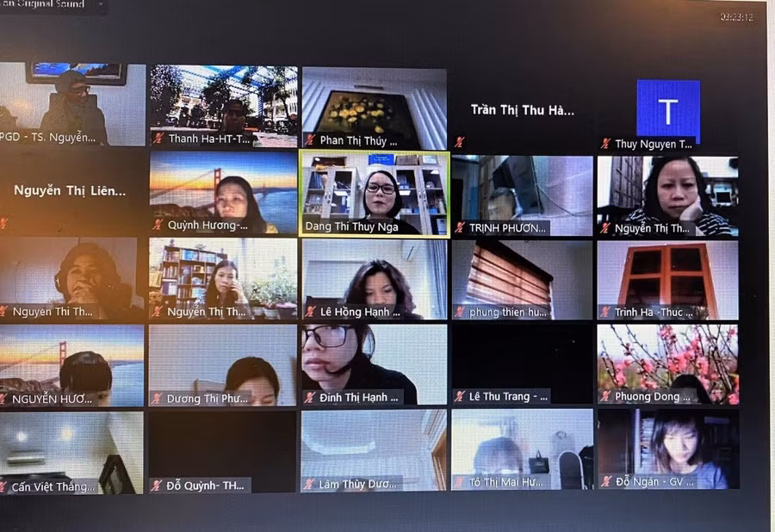Select the Trần Thị Thu Hà participant tile
The image size is (775, 532).
522,110
